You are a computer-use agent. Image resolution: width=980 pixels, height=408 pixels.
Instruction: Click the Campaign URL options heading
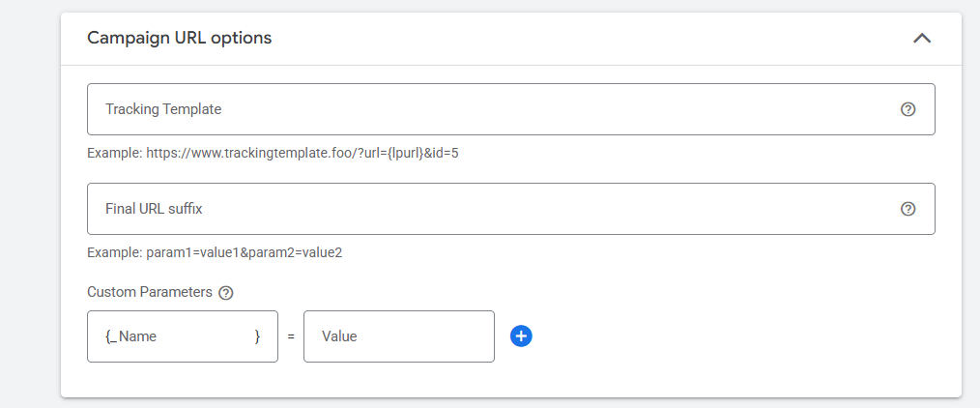coord(180,39)
